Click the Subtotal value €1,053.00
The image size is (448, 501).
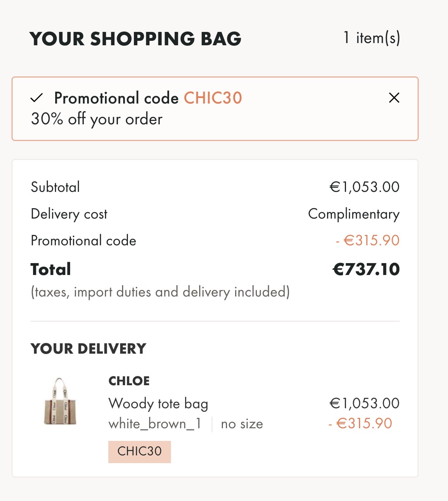[x=365, y=187]
